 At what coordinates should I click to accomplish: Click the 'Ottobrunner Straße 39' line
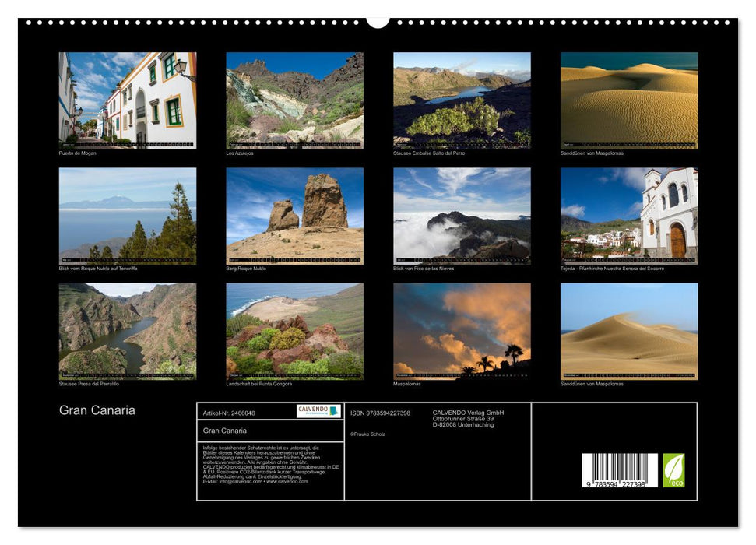point(462,419)
